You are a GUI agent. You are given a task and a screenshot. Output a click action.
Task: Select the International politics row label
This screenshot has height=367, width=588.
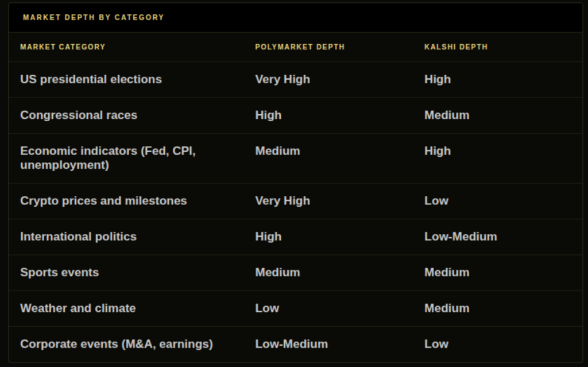(78, 237)
